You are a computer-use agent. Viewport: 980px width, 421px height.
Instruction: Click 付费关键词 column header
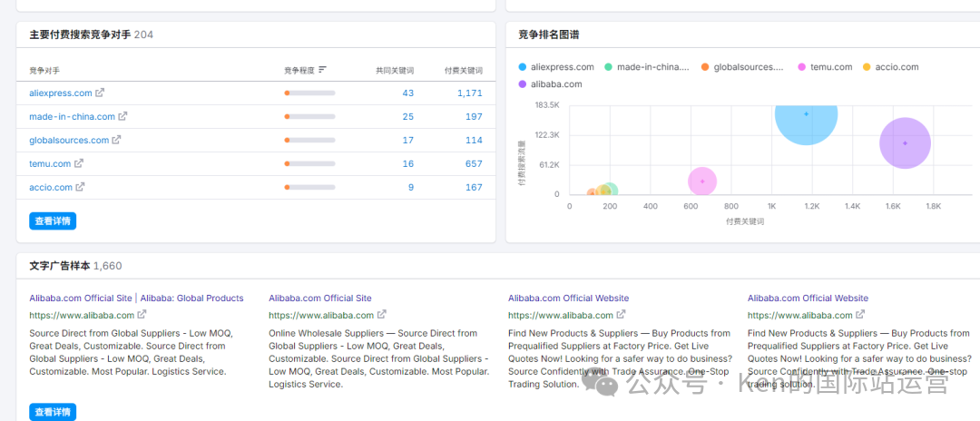coord(463,71)
